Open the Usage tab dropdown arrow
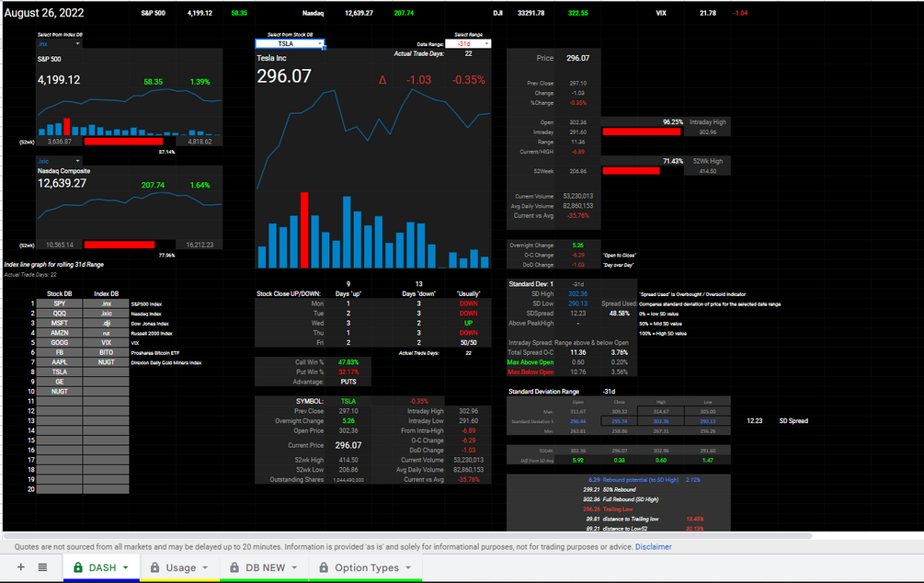 [205, 567]
